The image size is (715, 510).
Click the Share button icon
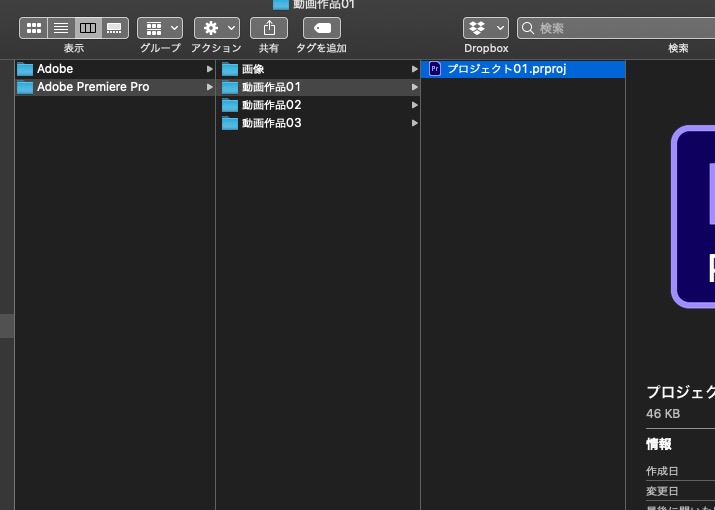coord(269,28)
